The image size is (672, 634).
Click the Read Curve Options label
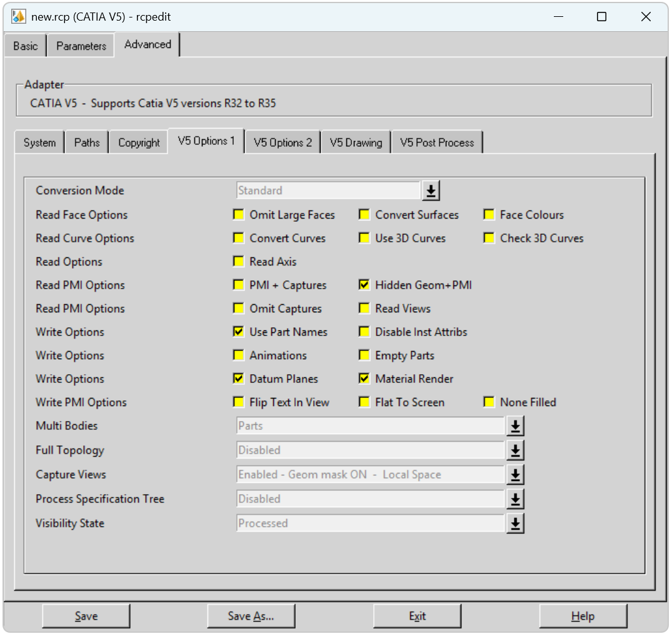pos(85,239)
